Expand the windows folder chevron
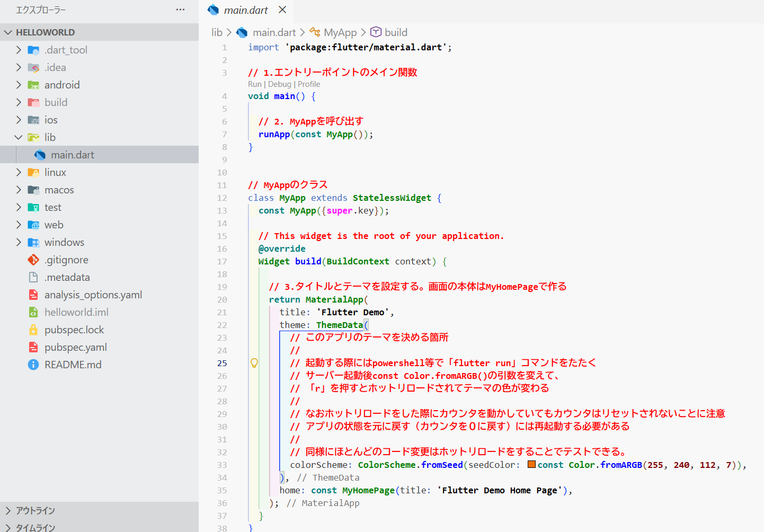The height and width of the screenshot is (532, 764). [x=19, y=242]
